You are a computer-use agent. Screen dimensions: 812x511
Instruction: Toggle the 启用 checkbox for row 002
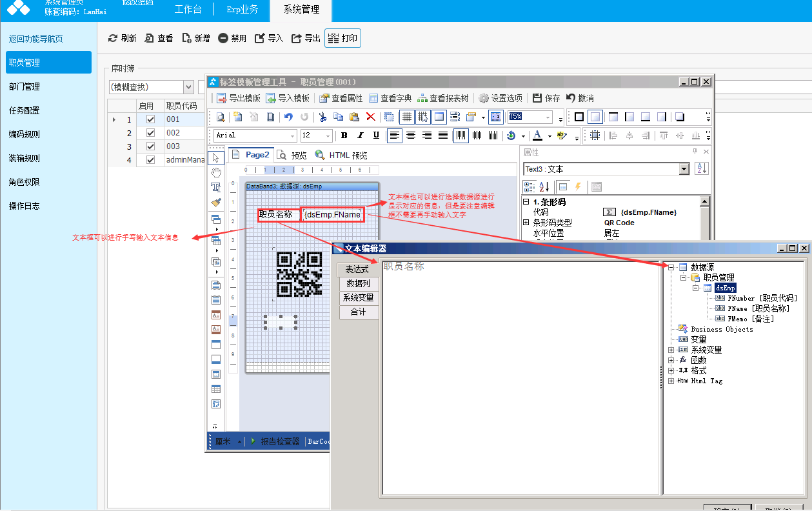click(150, 133)
